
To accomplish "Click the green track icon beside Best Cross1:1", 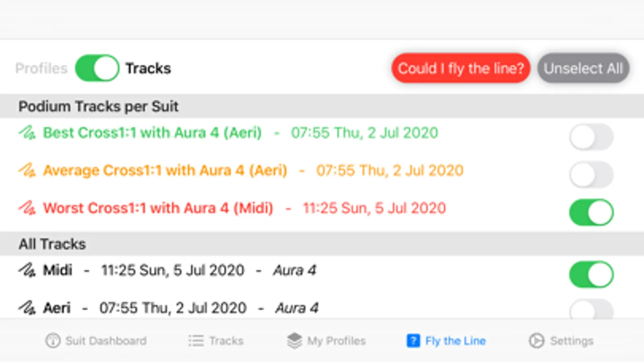I will (x=27, y=133).
